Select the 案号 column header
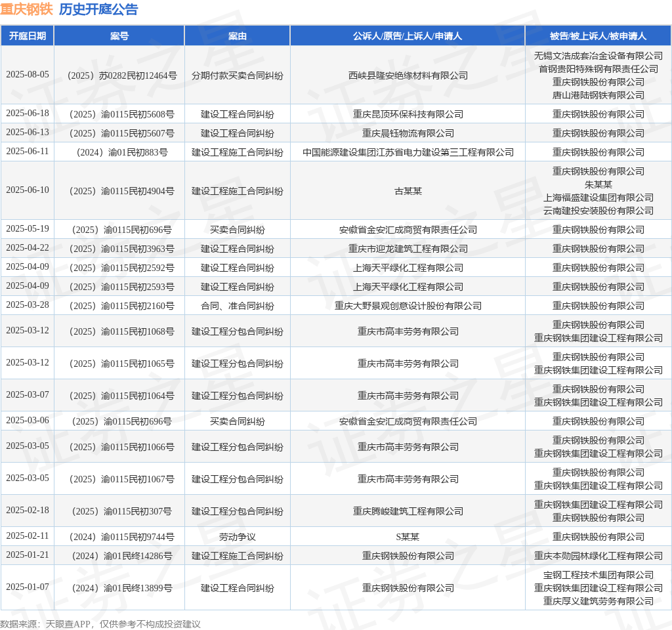 pyautogui.click(x=119, y=36)
